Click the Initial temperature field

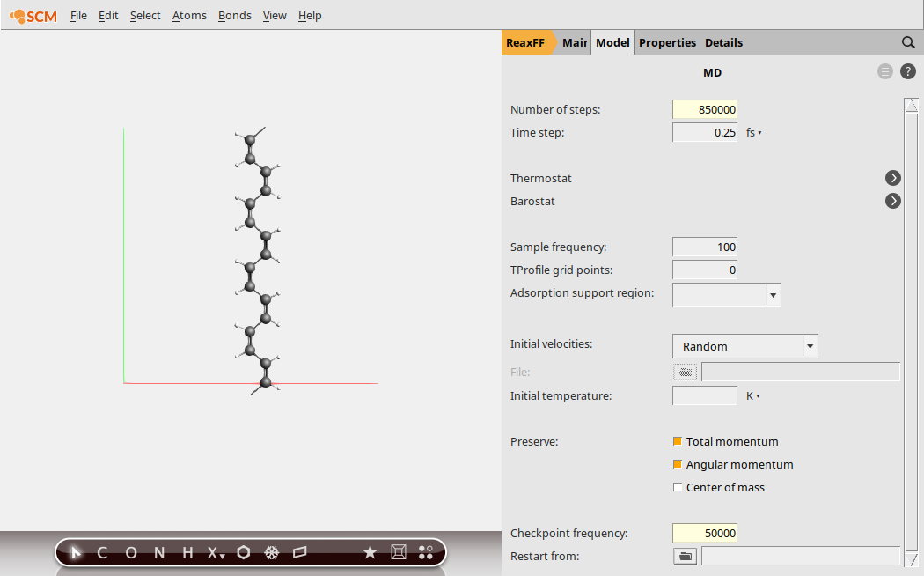[705, 395]
